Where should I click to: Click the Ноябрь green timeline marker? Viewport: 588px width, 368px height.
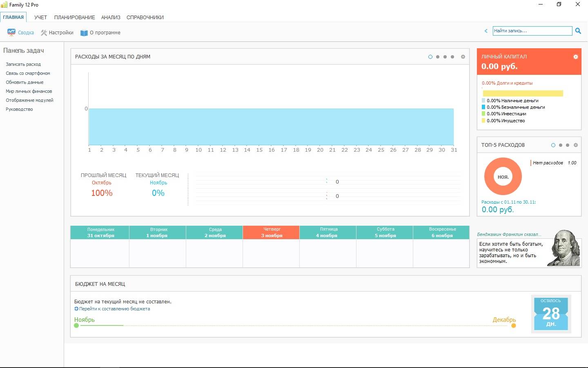point(76,325)
